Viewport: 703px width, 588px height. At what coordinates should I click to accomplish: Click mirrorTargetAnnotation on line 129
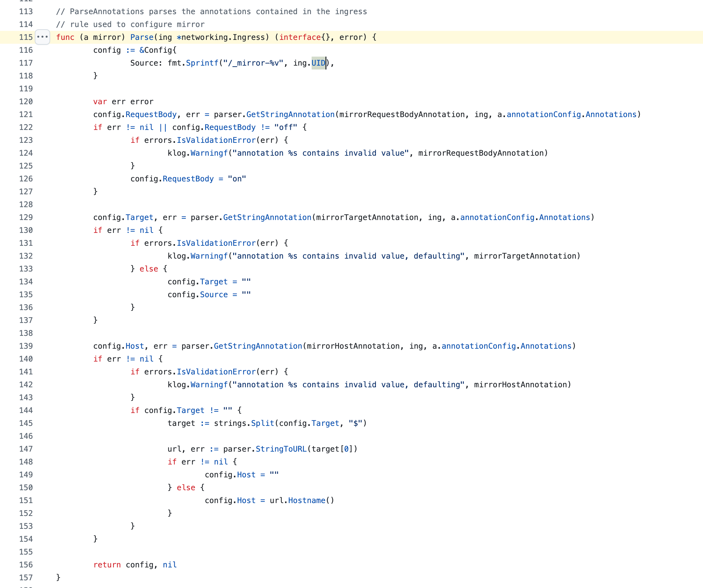367,217
